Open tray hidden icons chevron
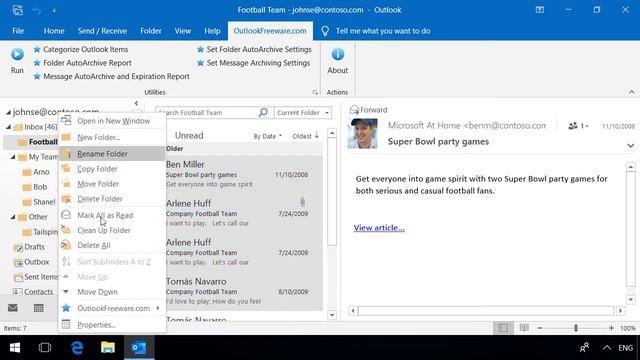The height and width of the screenshot is (360, 640). 607,348
